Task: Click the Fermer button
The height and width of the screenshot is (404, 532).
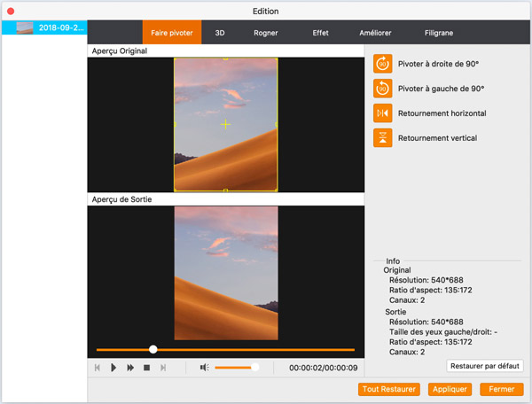Action: 502,389
